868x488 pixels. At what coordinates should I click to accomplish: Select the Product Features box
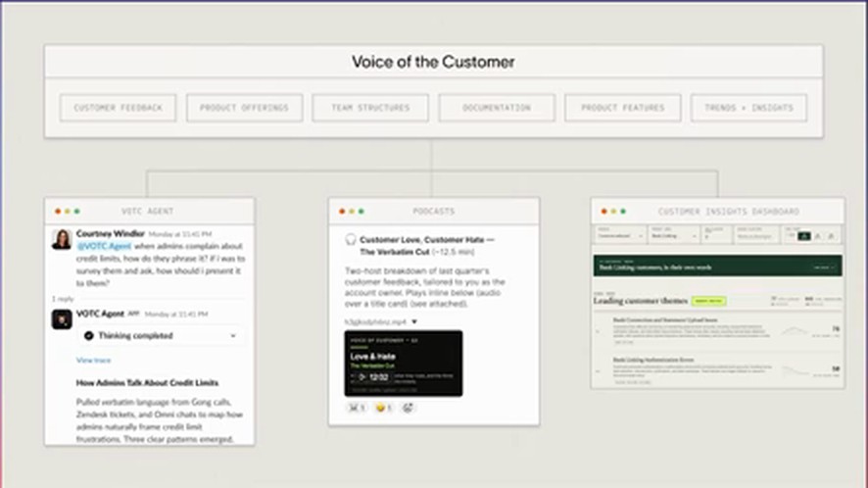coord(623,108)
